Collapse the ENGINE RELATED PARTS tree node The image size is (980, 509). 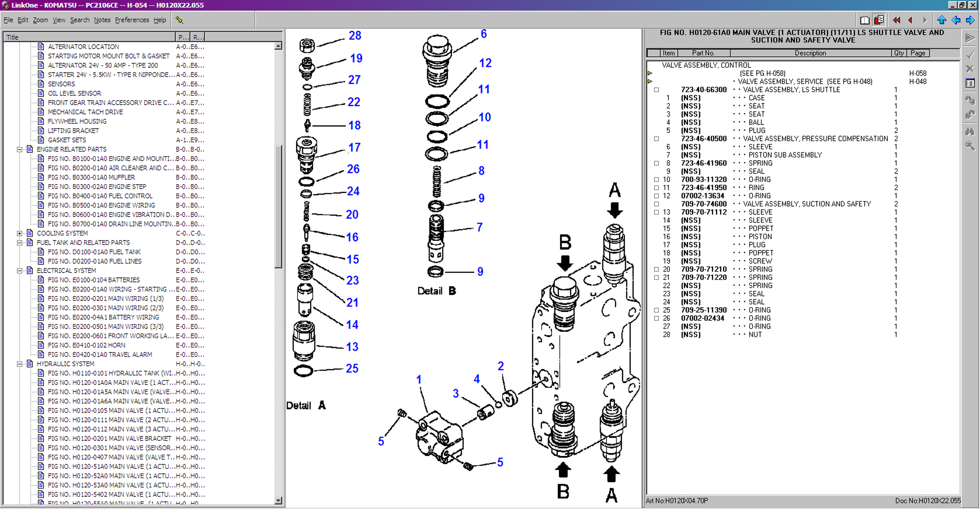point(19,149)
